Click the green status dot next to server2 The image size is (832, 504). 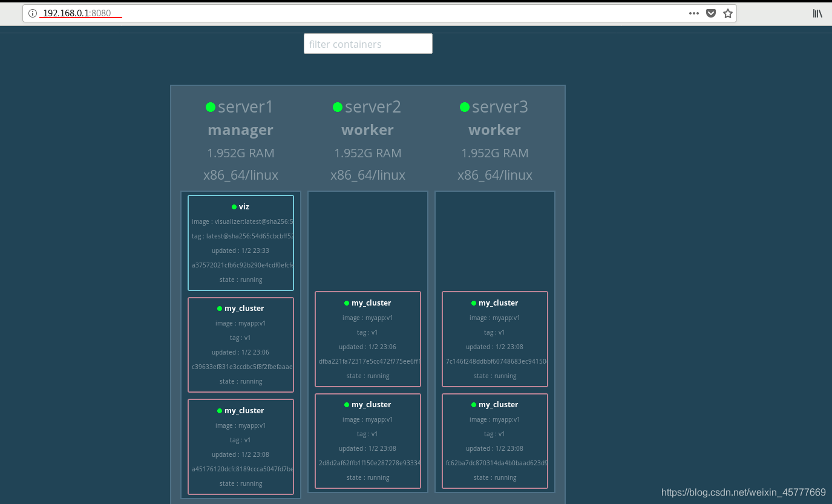pos(338,107)
